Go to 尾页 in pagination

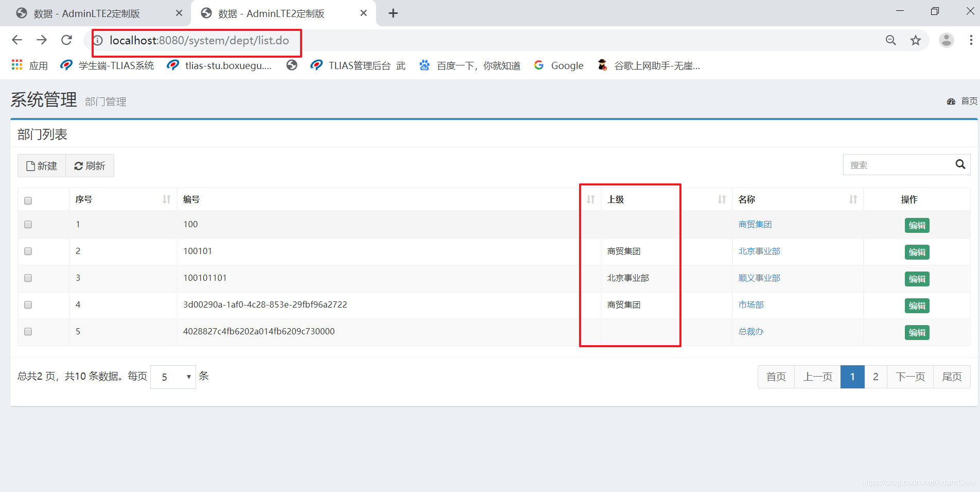(952, 377)
